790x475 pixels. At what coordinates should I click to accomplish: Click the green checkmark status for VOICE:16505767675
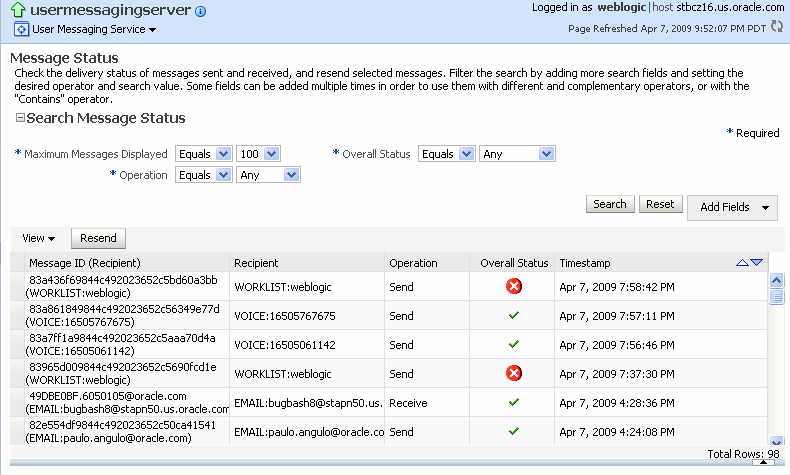pos(514,315)
